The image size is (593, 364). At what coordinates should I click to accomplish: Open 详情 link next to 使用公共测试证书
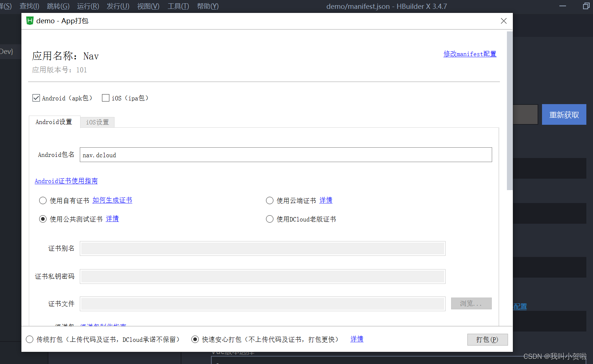(112, 219)
